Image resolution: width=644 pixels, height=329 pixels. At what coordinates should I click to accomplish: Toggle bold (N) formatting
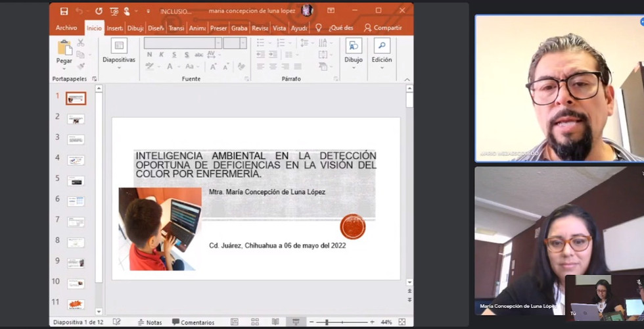coord(150,54)
